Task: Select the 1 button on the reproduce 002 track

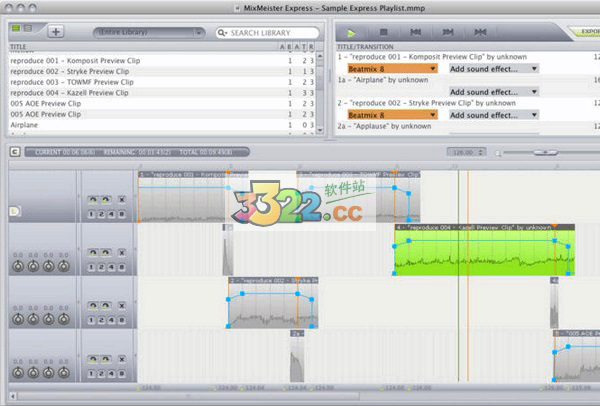Action: [x=91, y=320]
